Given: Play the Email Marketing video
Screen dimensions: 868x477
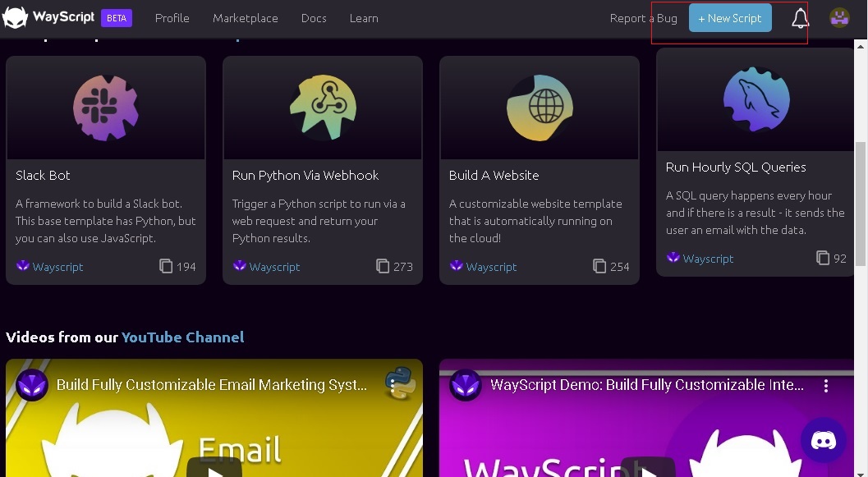Looking at the screenshot, I should click(x=214, y=468).
